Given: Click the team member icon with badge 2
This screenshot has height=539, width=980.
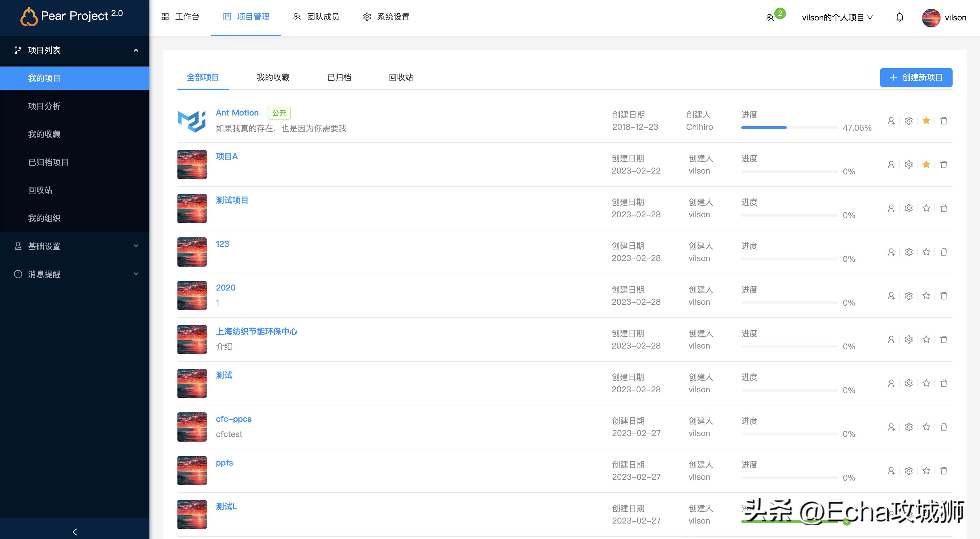Looking at the screenshot, I should 772,17.
